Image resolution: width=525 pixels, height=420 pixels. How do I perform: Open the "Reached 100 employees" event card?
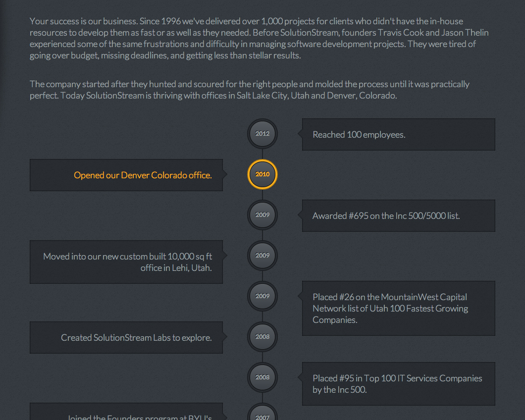coord(398,134)
